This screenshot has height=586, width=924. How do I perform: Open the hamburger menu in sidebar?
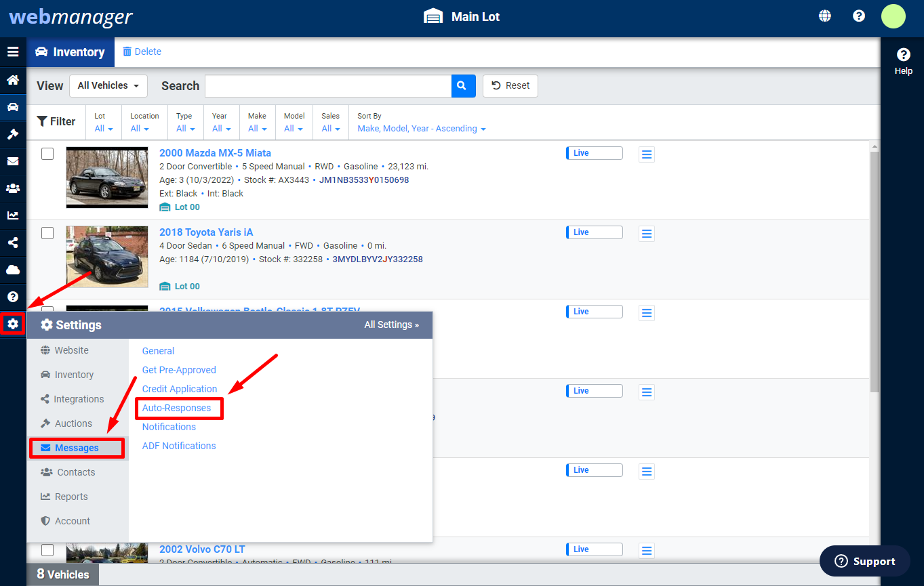click(x=13, y=52)
